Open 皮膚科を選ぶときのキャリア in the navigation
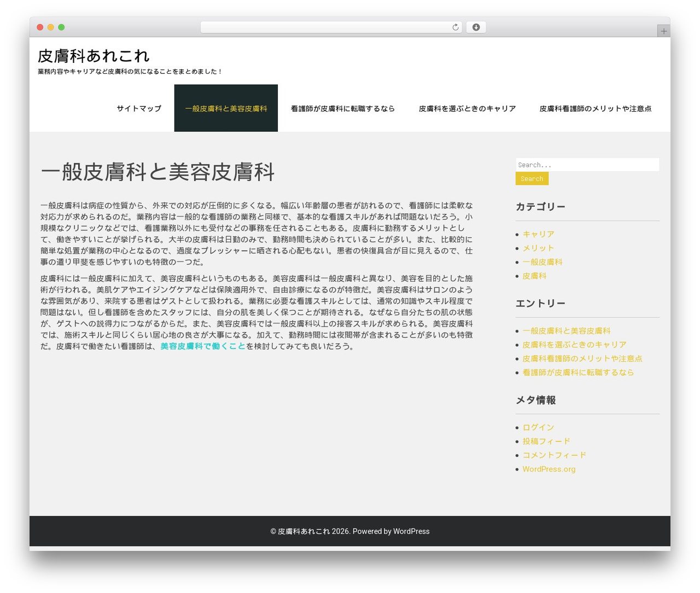Screen dimensions: 700x593 click(468, 108)
